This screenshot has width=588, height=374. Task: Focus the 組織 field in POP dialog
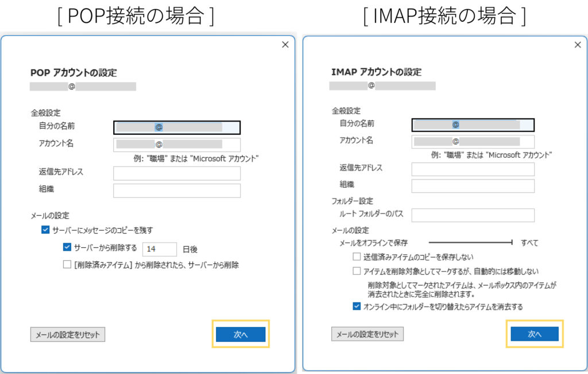point(177,190)
